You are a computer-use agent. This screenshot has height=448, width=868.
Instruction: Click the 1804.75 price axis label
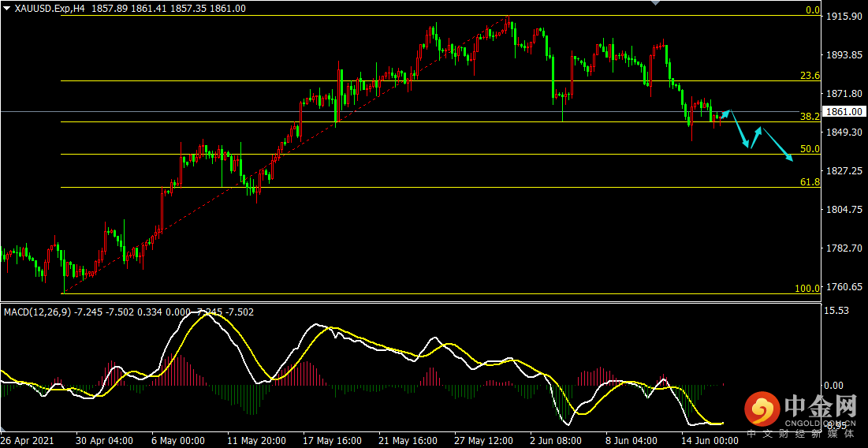[x=845, y=210]
